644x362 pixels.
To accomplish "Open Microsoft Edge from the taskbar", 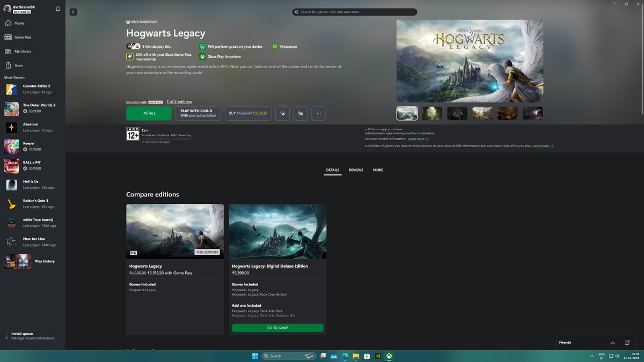I will 345,356.
